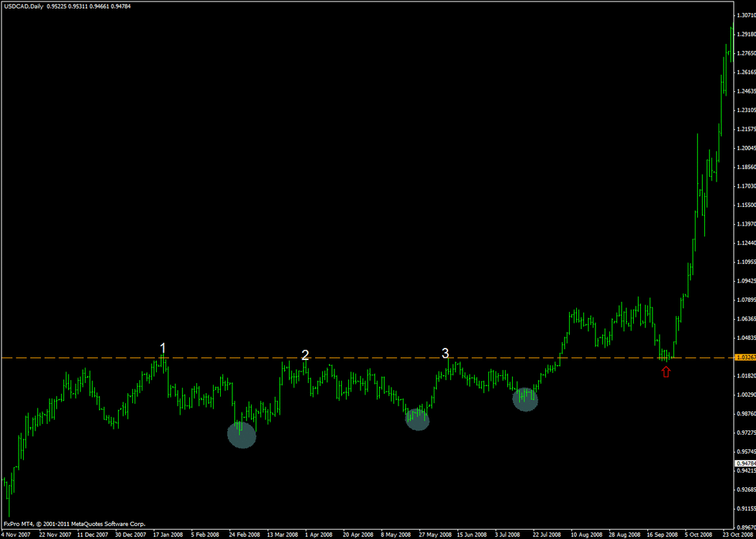Click the 1.21575 price axis label
The image size is (756, 539).
pyautogui.click(x=745, y=129)
